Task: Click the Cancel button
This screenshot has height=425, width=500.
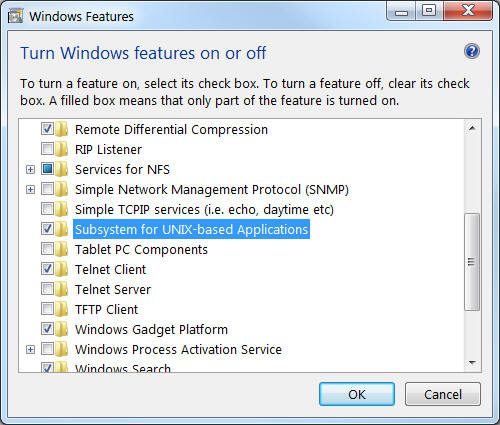Action: point(443,394)
